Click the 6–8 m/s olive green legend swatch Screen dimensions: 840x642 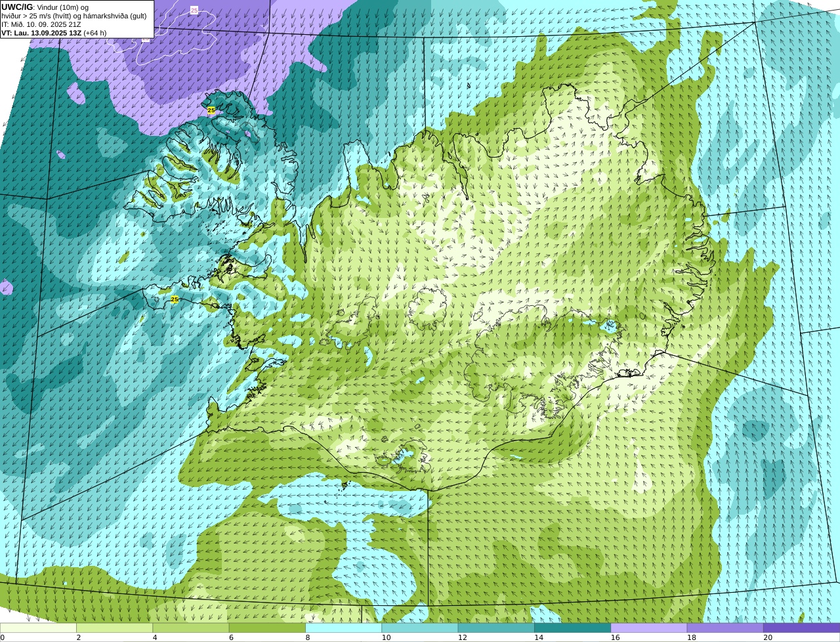tap(267, 628)
